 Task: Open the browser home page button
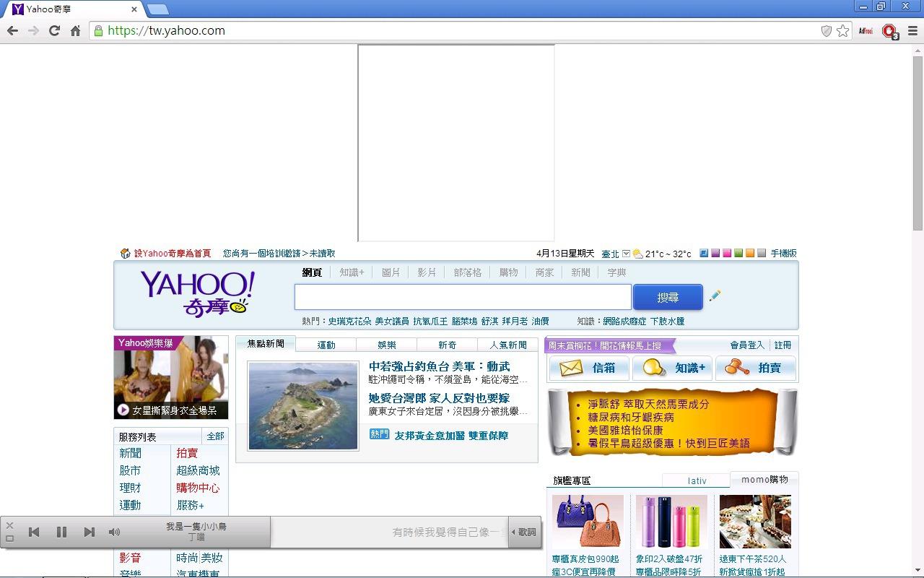[x=75, y=30]
